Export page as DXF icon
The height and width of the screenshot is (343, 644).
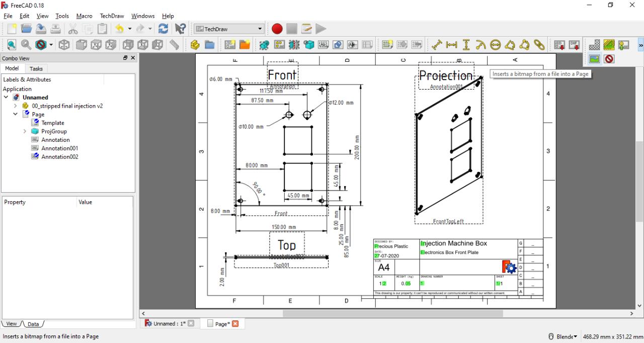click(x=574, y=45)
